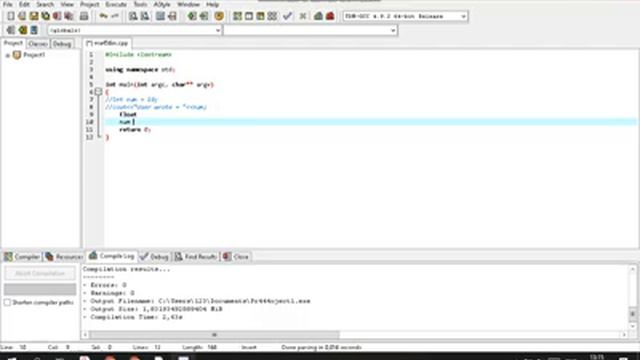
Task: Click the Redo arrow icon
Action: point(115,16)
